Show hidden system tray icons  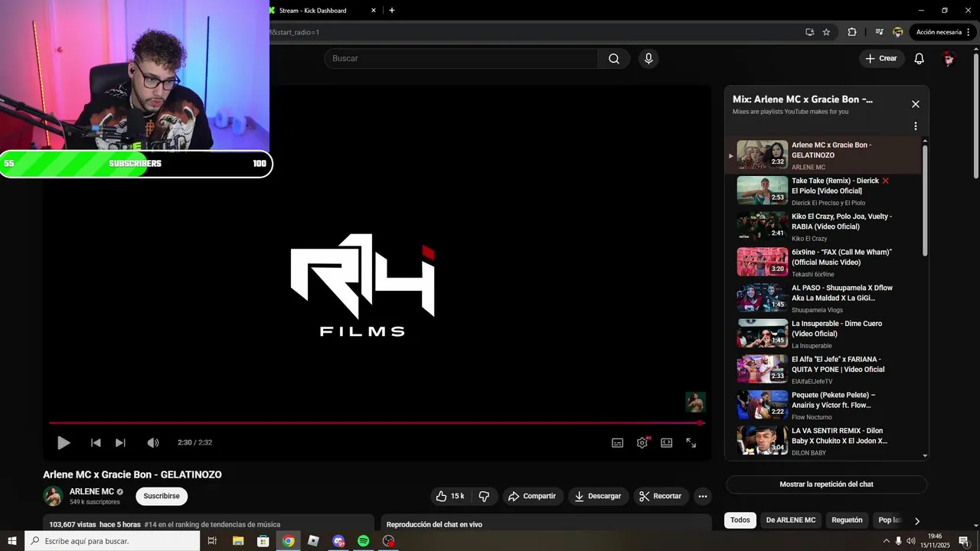click(887, 541)
